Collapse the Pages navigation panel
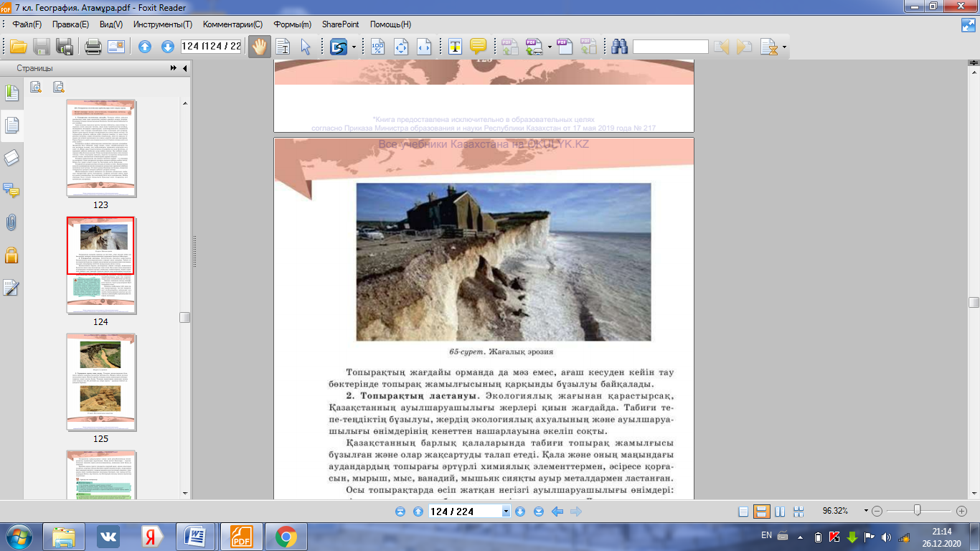 [x=184, y=68]
